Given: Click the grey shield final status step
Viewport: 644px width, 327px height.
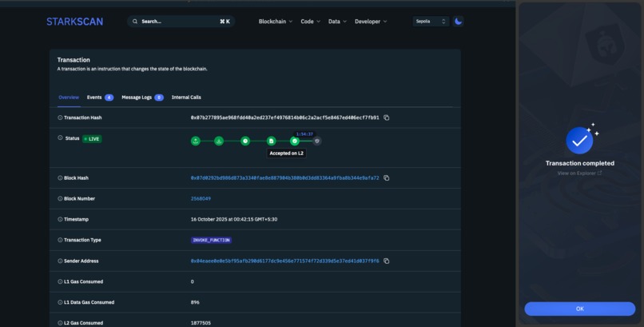Looking at the screenshot, I should [x=316, y=141].
